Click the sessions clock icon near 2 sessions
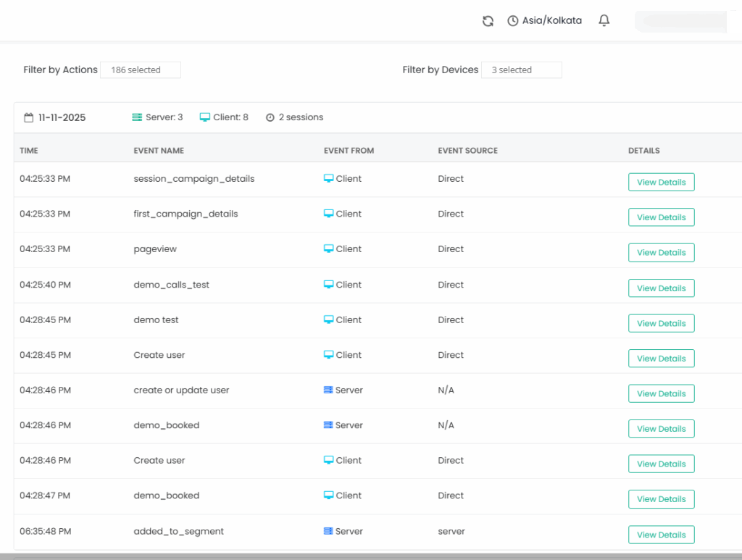The height and width of the screenshot is (560, 742). point(270,117)
